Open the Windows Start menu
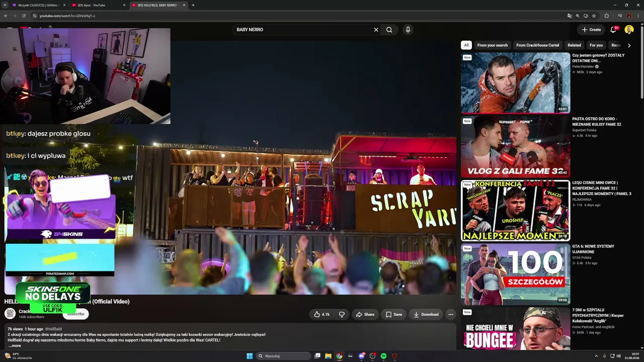 click(x=250, y=356)
